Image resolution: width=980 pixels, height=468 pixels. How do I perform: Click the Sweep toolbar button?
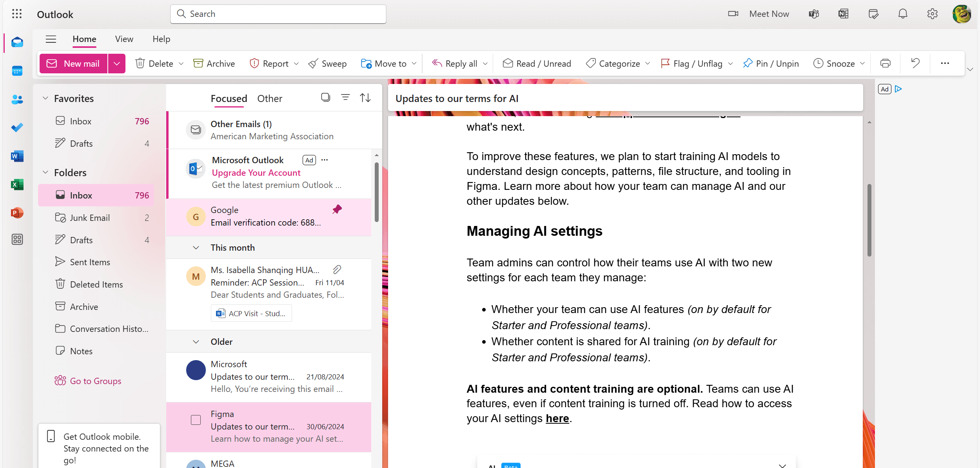pyautogui.click(x=327, y=64)
